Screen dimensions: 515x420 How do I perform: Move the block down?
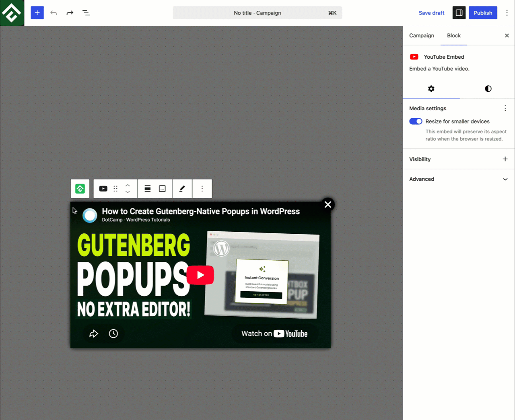pos(128,192)
